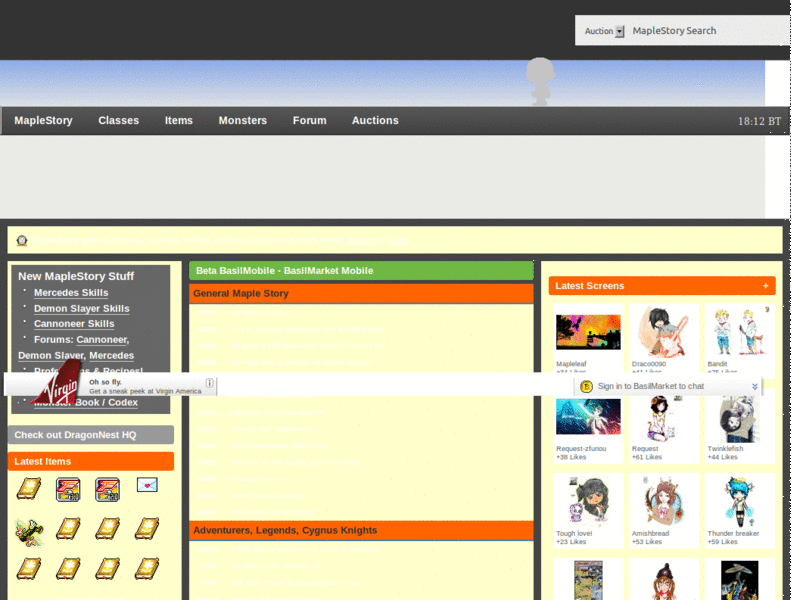Open the Bandit screen thumbnail
800x600 pixels.
tap(739, 331)
